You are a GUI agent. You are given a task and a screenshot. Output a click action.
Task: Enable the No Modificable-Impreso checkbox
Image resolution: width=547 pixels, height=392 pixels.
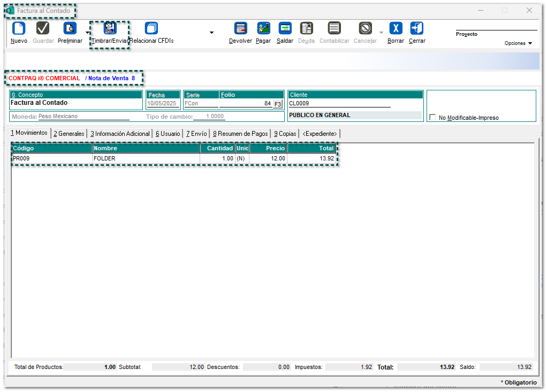[432, 118]
